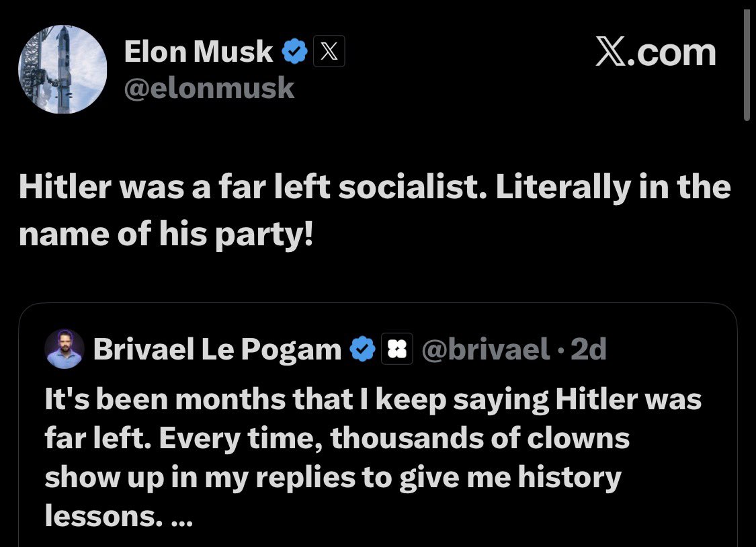The image size is (756, 547).
Task: Click the four-dot affiliation badge beside Brivael
Action: pos(396,349)
